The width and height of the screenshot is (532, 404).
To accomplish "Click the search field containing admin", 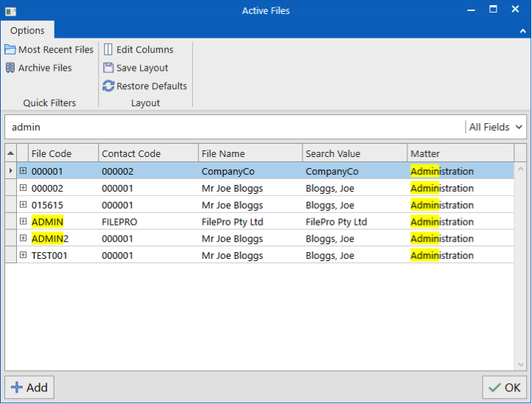I will [x=234, y=127].
